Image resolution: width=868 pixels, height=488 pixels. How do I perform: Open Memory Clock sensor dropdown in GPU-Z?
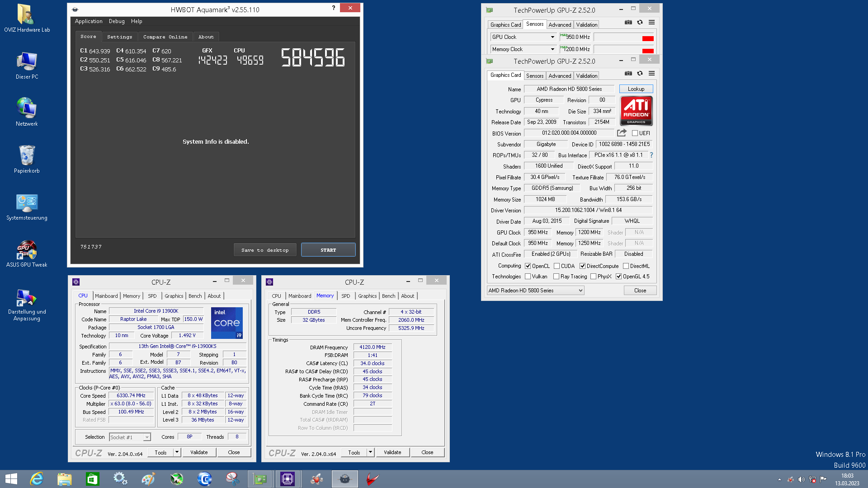(524, 49)
